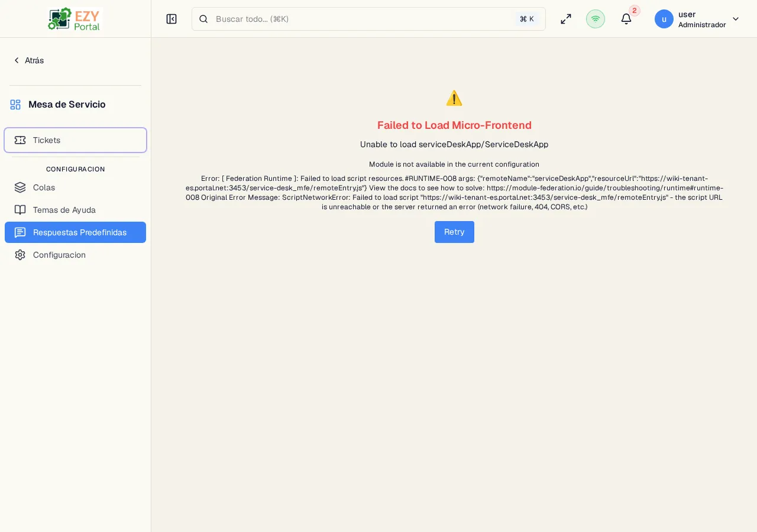Screen dimensions: 757x532
Task: Click Unable to load serviceDeskApp text
Action: click(x=454, y=144)
